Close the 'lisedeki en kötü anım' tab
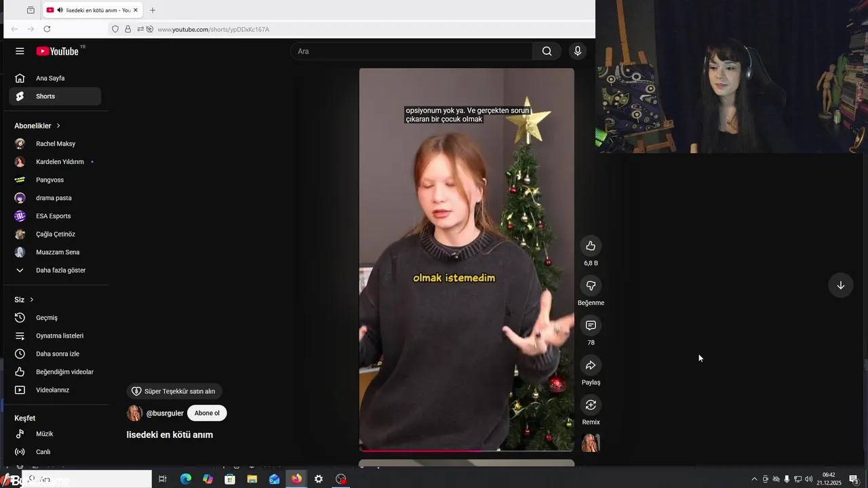 (x=136, y=10)
